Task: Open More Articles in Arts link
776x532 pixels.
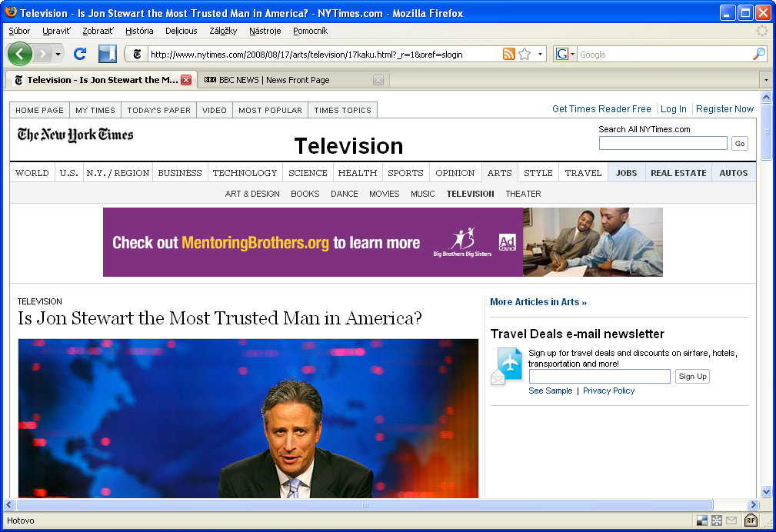Action: pyautogui.click(x=538, y=302)
